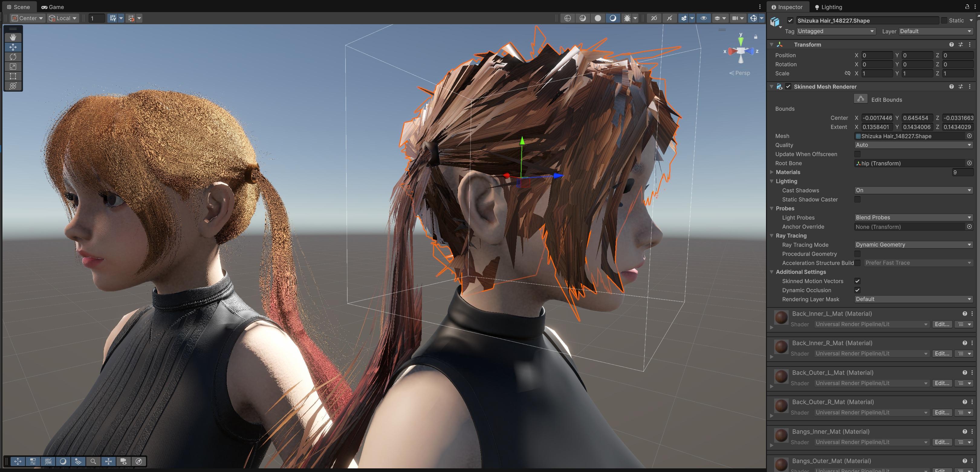Switch to the Game tab
This screenshot has width=980, height=472.
(53, 7)
